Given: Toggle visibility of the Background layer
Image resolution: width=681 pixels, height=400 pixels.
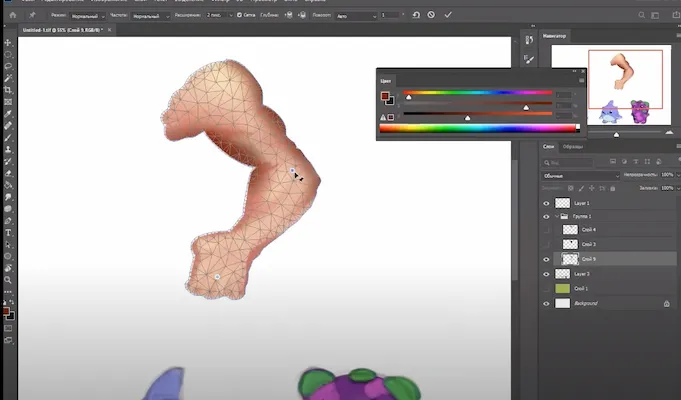Looking at the screenshot, I should pos(546,302).
